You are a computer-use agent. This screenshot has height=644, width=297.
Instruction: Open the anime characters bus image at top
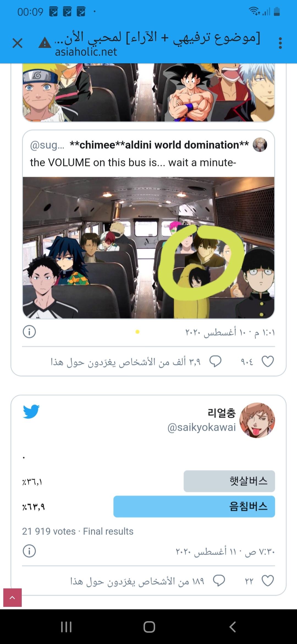[148, 92]
